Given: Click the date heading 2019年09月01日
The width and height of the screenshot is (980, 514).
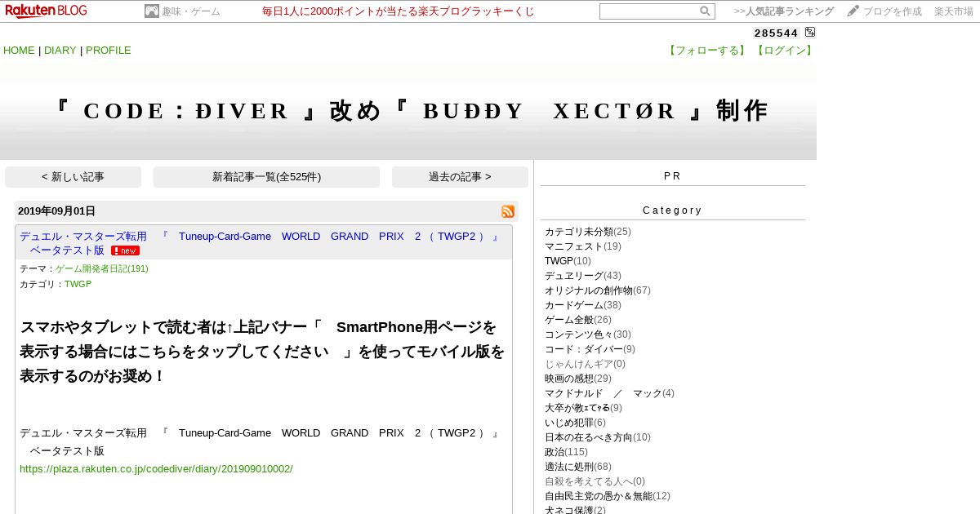Looking at the screenshot, I should (56, 211).
